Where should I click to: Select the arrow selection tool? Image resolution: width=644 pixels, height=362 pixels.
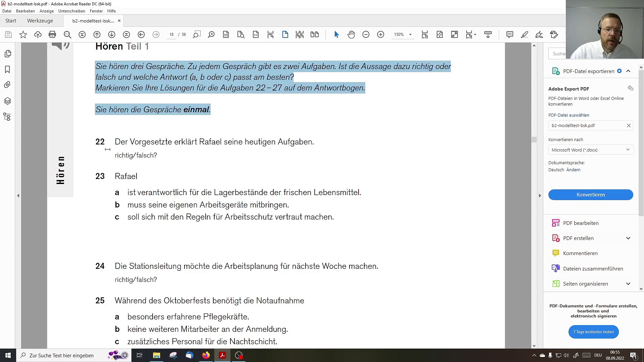[x=336, y=35]
